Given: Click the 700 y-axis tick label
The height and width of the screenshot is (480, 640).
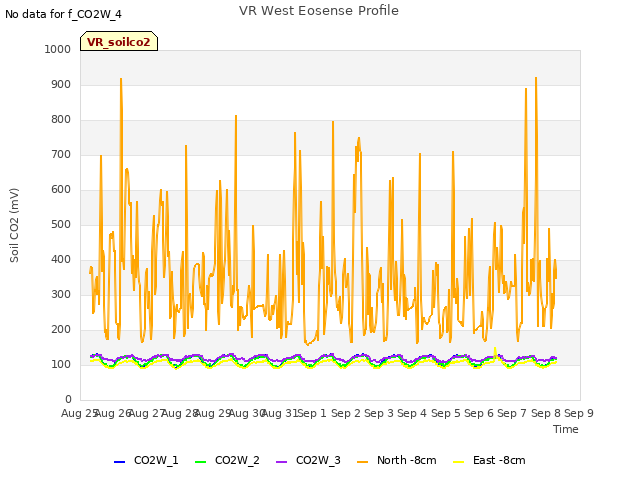Looking at the screenshot, I should tap(61, 154).
